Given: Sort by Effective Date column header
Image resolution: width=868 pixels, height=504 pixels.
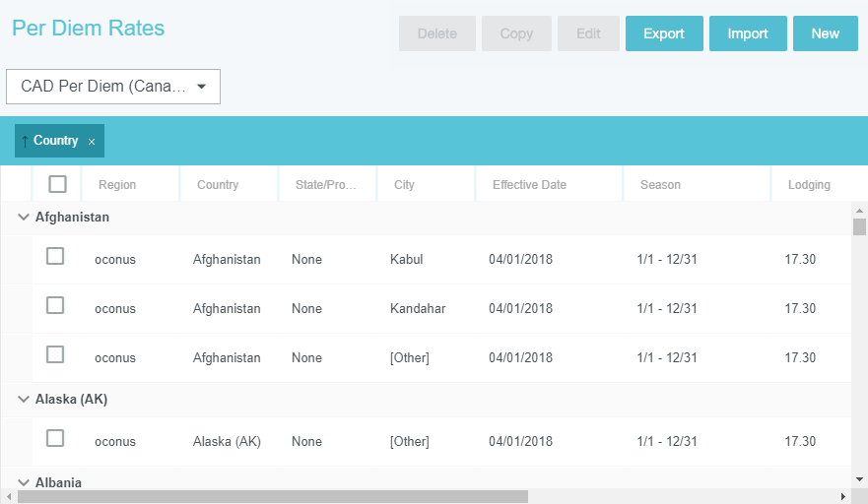Looking at the screenshot, I should [529, 185].
